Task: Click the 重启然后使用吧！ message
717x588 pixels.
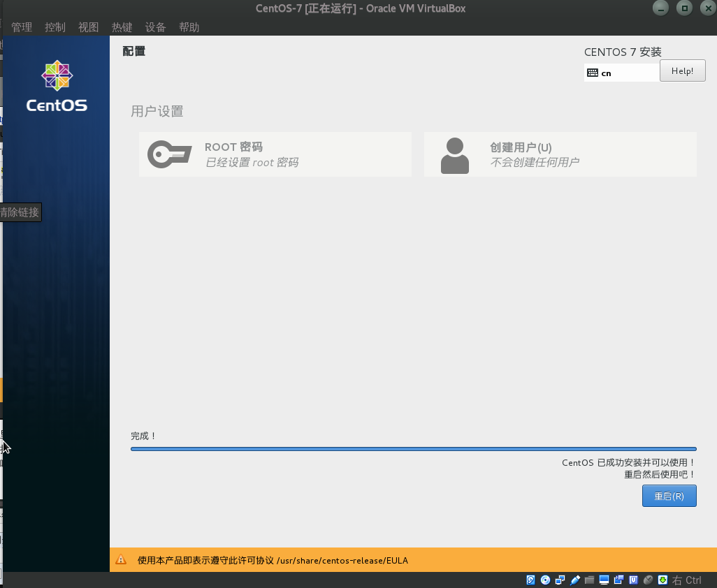Action: pos(660,474)
